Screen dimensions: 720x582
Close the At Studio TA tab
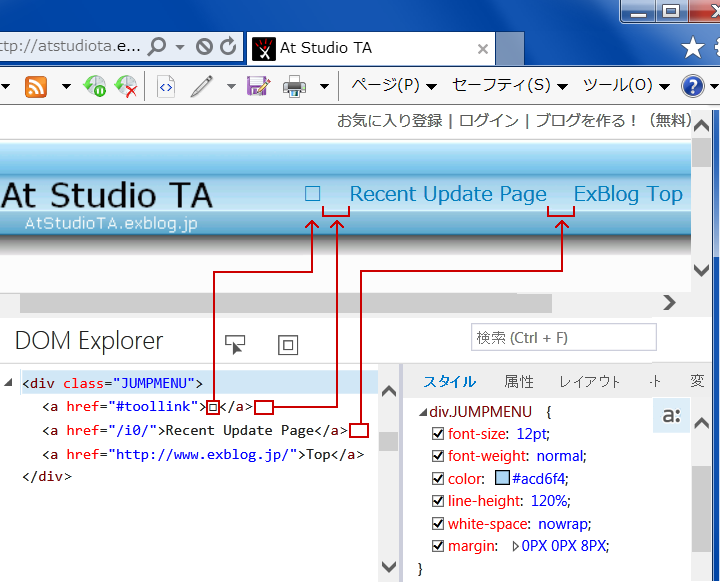483,49
